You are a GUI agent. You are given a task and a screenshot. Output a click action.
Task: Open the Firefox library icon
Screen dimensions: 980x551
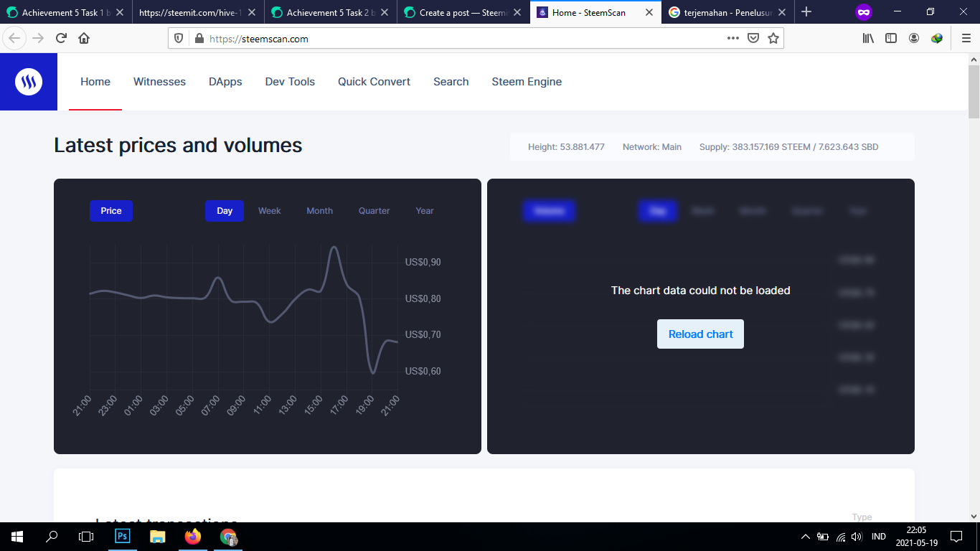tap(868, 38)
